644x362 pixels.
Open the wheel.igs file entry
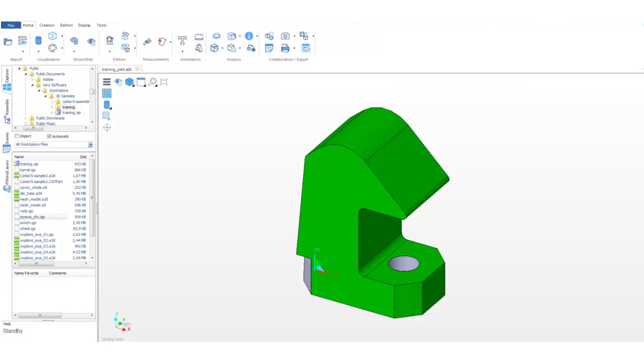pos(27,228)
